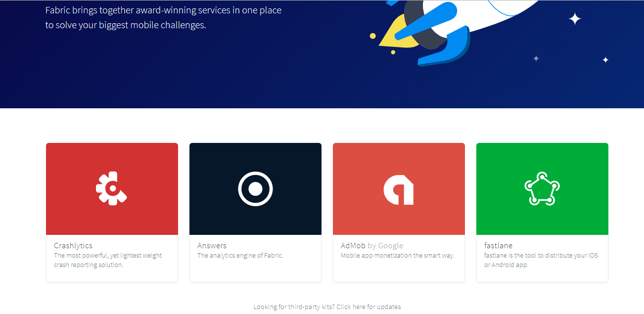Click the orange AdMob icon tile
This screenshot has width=644, height=314.
click(399, 188)
